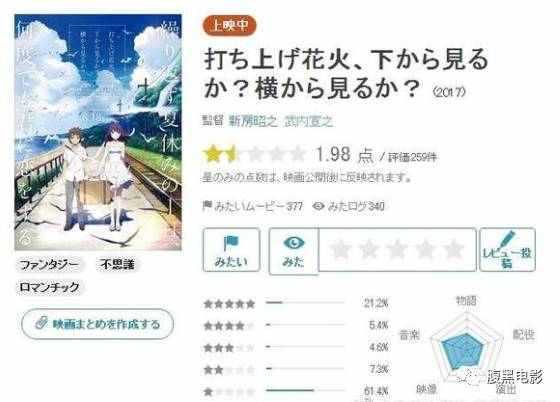
Task: Click 映画まとめを作成する button
Action: click(98, 324)
